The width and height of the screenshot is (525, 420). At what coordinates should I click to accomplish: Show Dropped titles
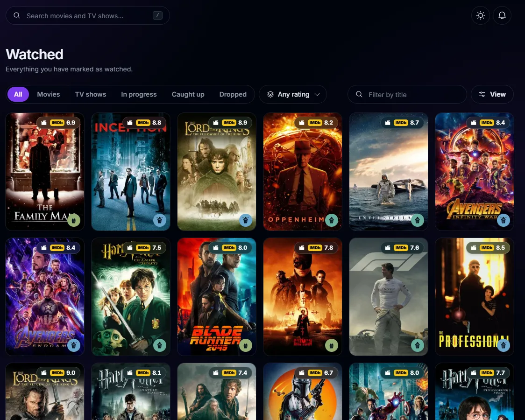pos(233,94)
